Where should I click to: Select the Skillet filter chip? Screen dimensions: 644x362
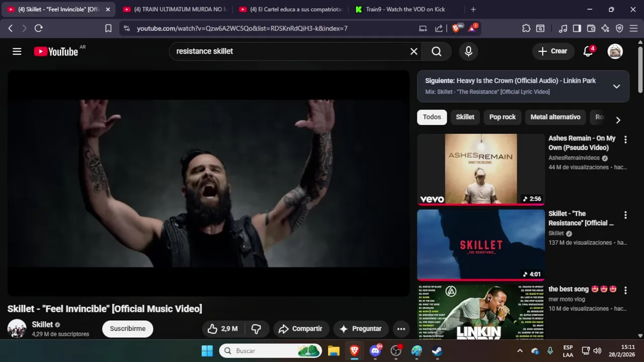[x=465, y=117]
